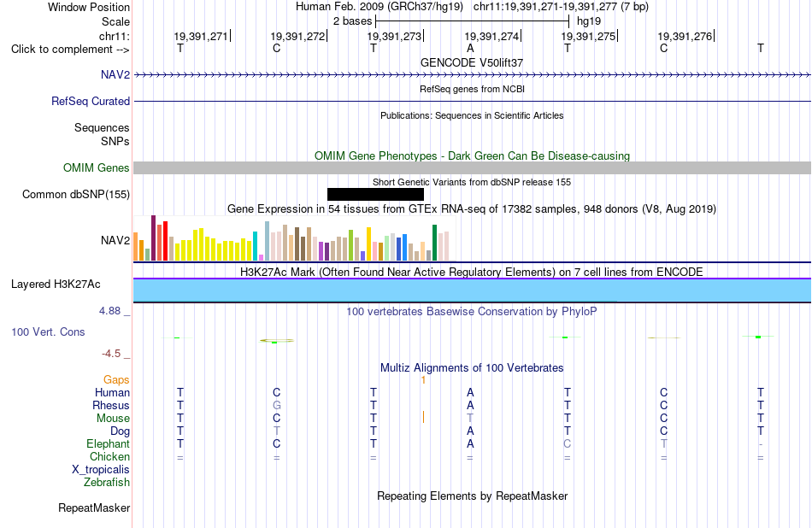Click the dark green bar in GTEx chart
This screenshot has width=812, height=528.
(x=434, y=243)
